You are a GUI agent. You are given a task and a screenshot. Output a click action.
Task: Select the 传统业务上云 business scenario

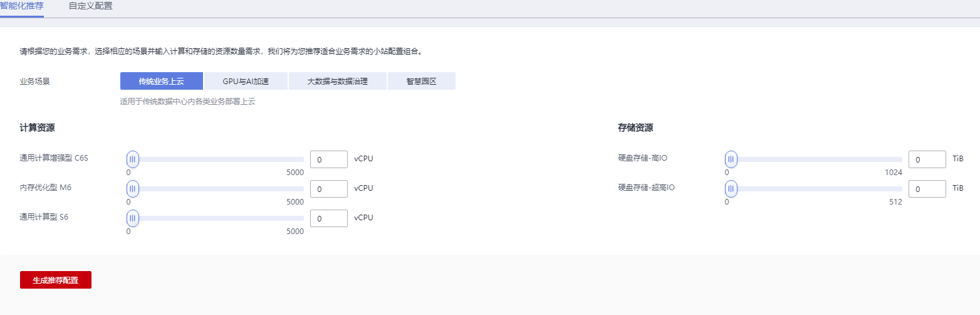tap(162, 81)
